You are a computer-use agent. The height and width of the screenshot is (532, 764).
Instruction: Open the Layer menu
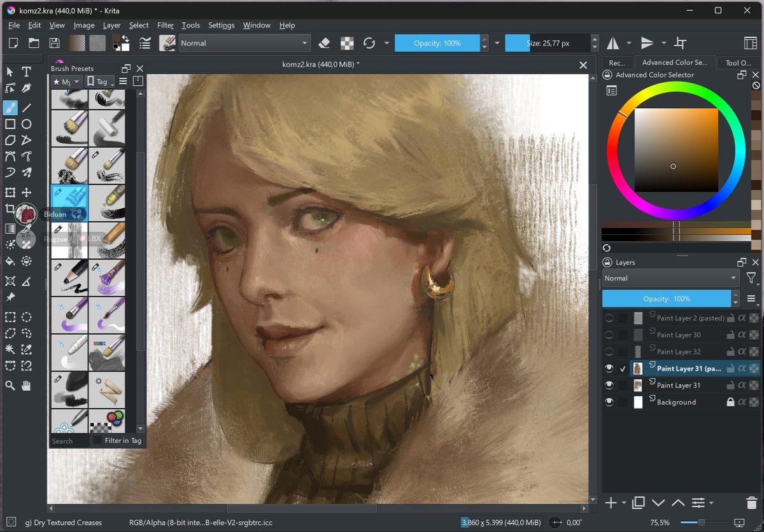point(111,25)
